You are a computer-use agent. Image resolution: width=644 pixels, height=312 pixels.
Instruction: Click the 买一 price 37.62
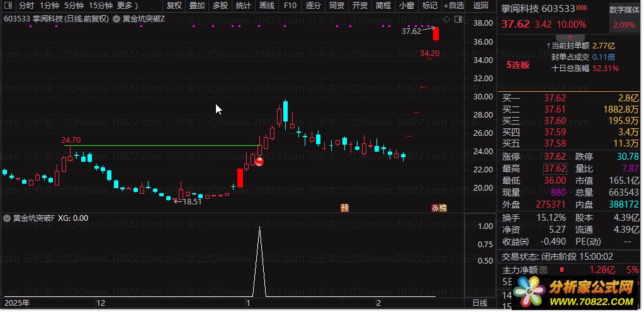pos(555,98)
